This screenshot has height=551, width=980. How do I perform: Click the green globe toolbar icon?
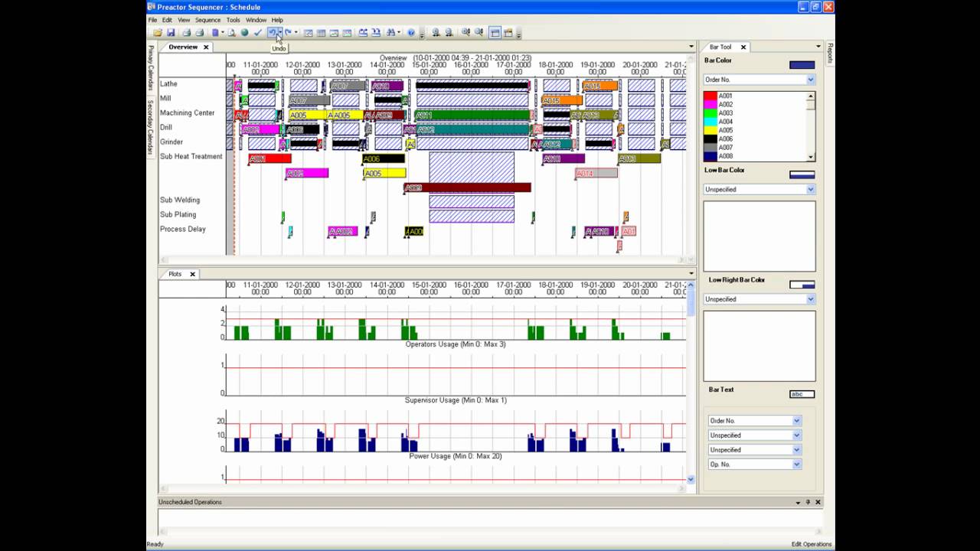(x=244, y=33)
